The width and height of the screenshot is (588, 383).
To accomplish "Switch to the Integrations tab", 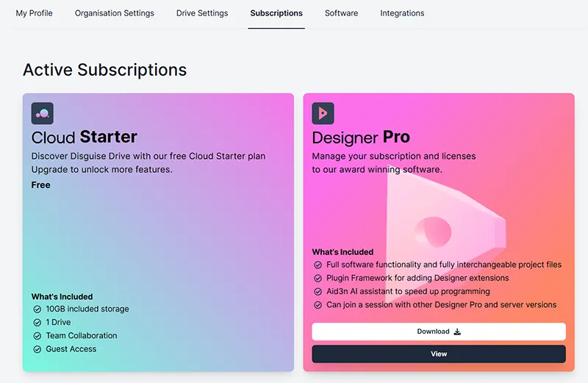I will [402, 13].
